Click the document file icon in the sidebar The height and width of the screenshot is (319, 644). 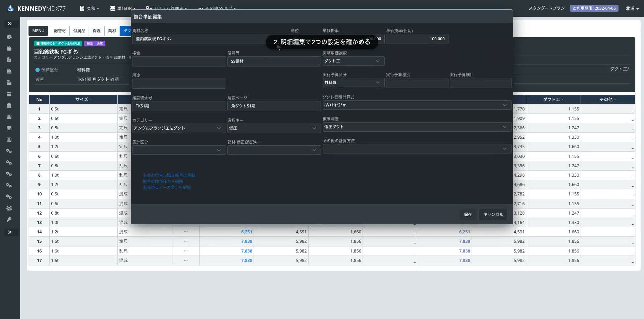click(9, 60)
